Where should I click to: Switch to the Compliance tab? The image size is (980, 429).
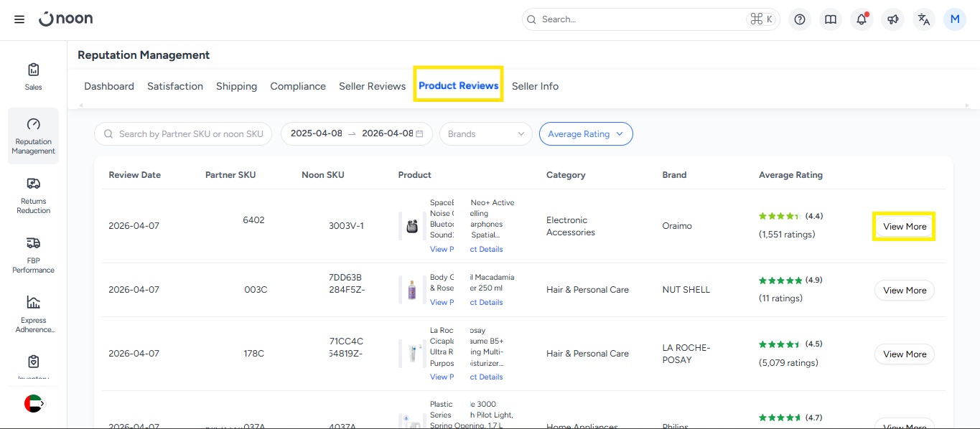click(x=298, y=86)
